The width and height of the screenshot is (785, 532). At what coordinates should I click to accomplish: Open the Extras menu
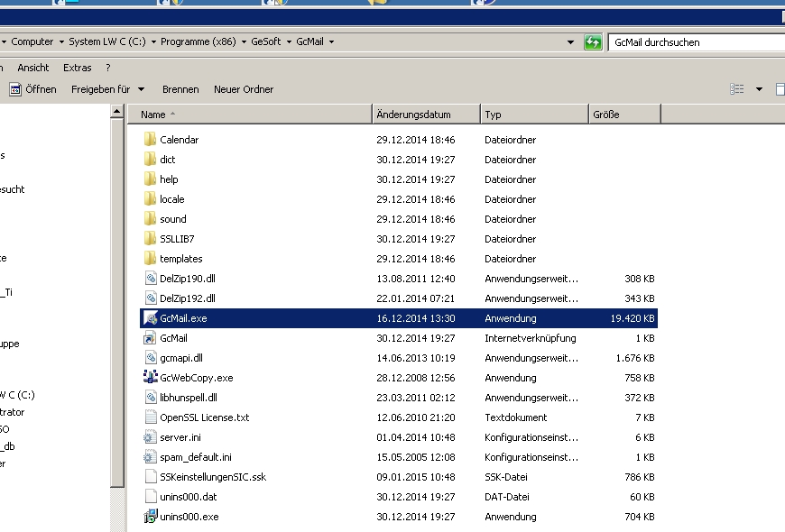click(x=77, y=68)
